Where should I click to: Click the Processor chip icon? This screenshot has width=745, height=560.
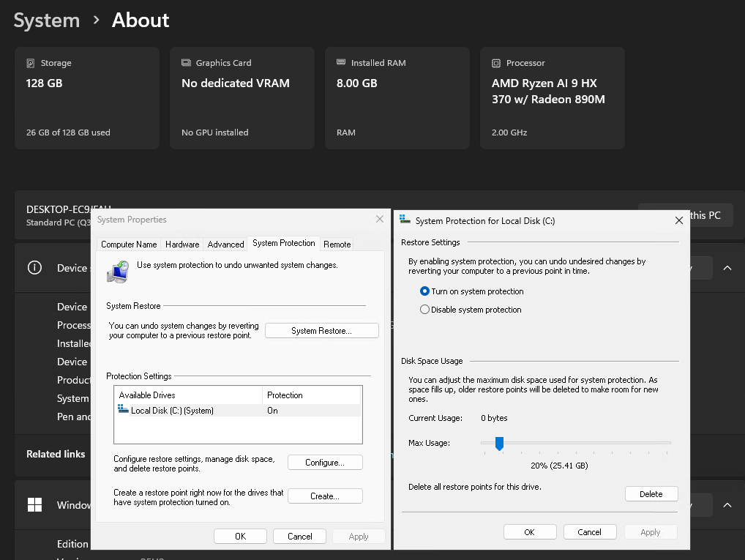coord(496,64)
